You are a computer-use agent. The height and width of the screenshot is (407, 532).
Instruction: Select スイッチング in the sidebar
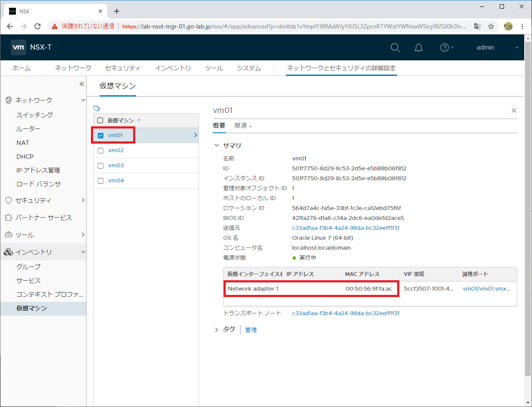coord(34,115)
